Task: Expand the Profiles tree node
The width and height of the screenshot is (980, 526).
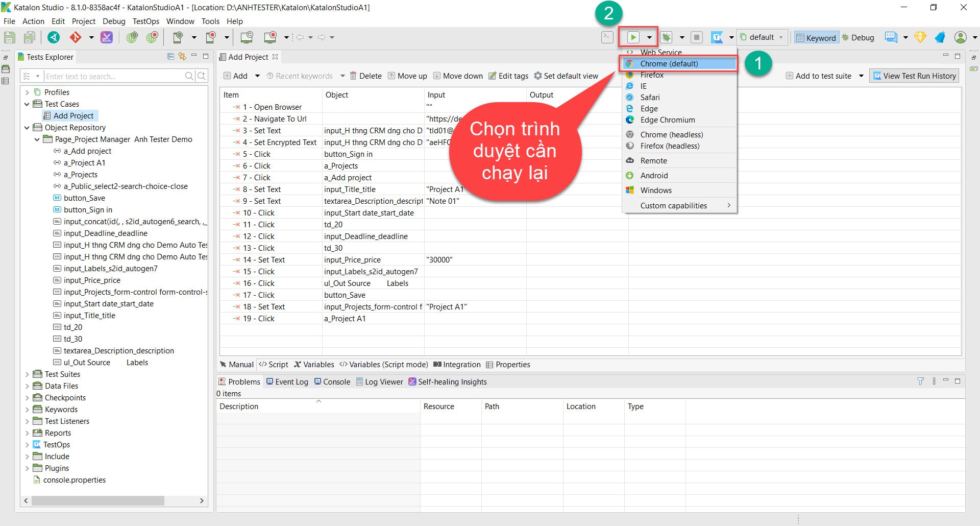Action: coord(27,92)
